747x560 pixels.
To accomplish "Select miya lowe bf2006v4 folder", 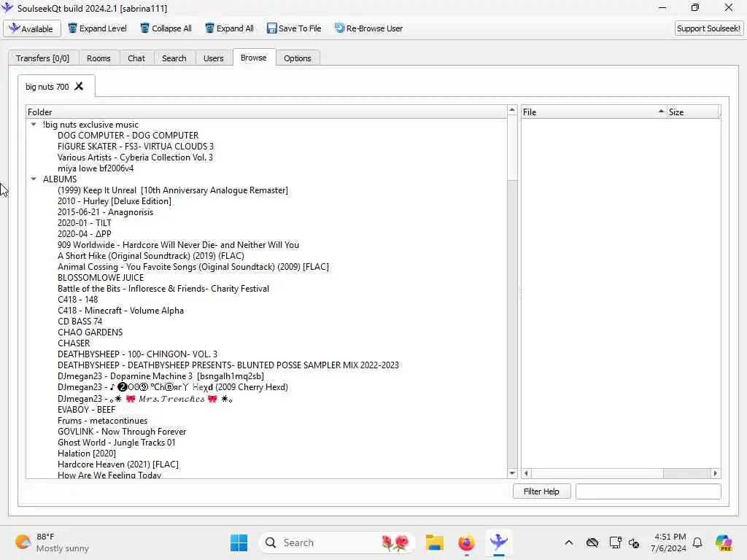I will 96,168.
